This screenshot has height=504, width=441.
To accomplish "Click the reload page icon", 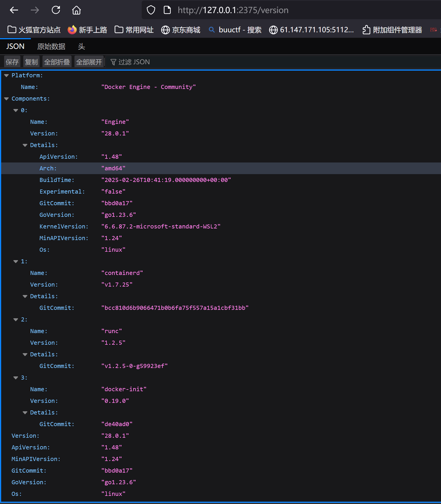I will coord(56,10).
